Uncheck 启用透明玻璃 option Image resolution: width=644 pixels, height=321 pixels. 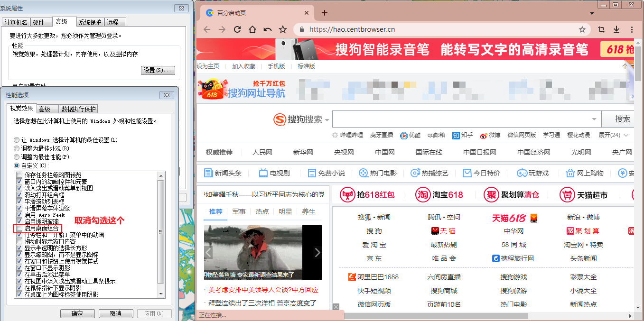click(x=19, y=221)
